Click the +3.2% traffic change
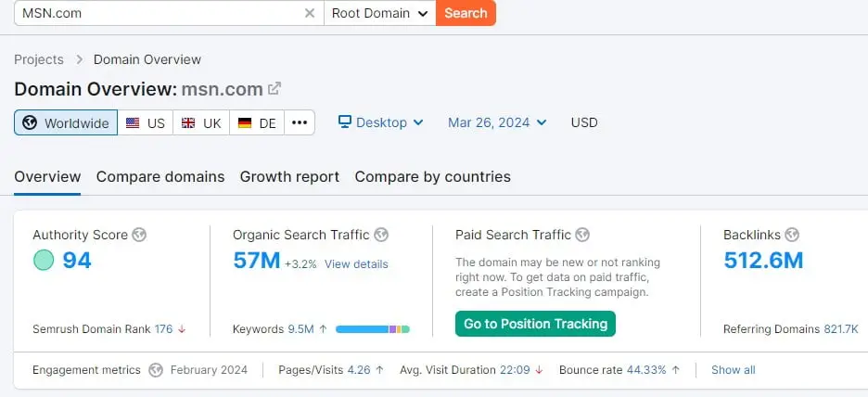This screenshot has width=868, height=397. click(300, 264)
